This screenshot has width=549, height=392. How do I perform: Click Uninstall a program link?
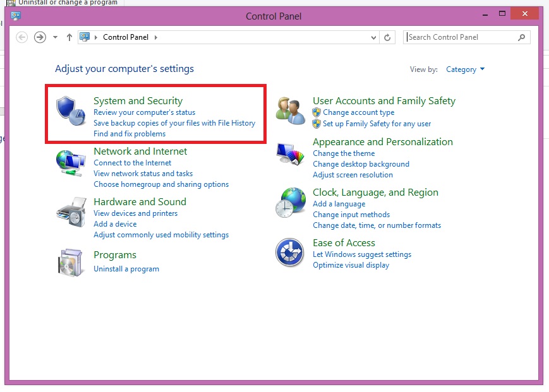click(126, 269)
